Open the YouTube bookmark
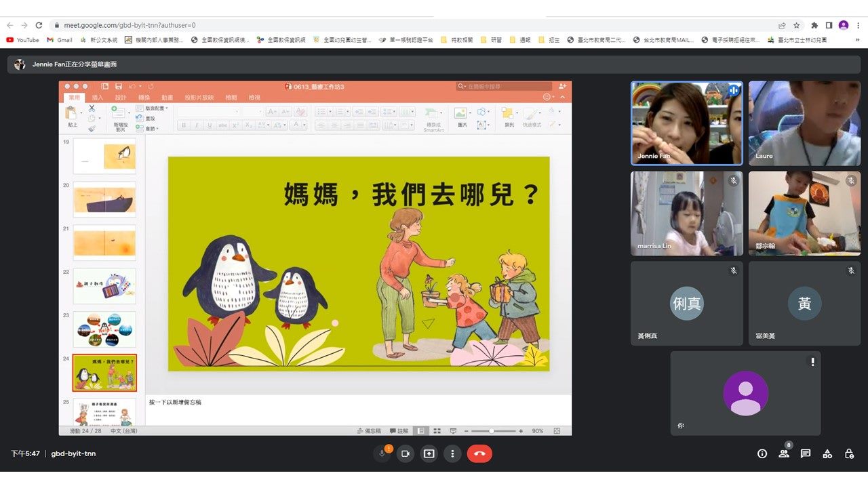The width and height of the screenshot is (868, 488). coord(22,40)
